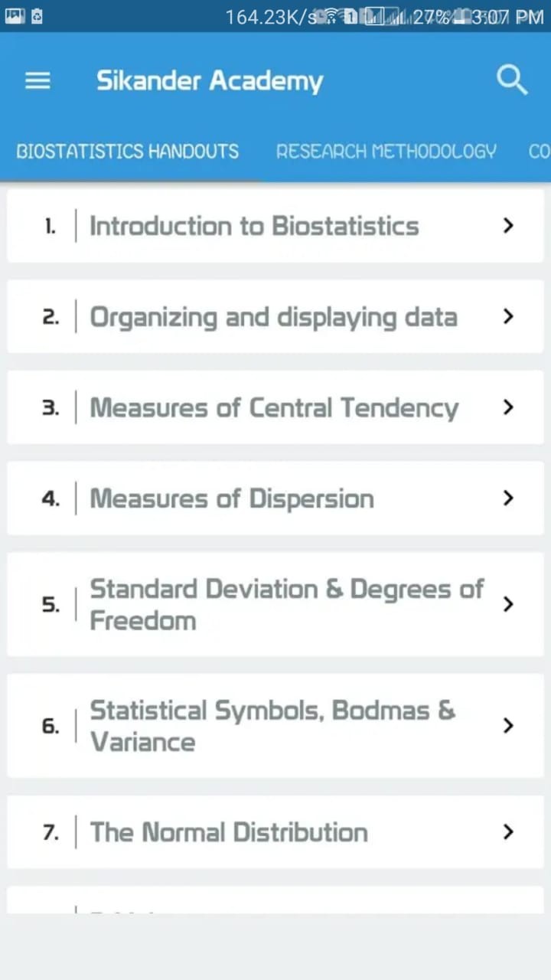Image resolution: width=551 pixels, height=980 pixels.
Task: Select Statistical Symbols, Bodmas & Variance
Action: [272, 726]
